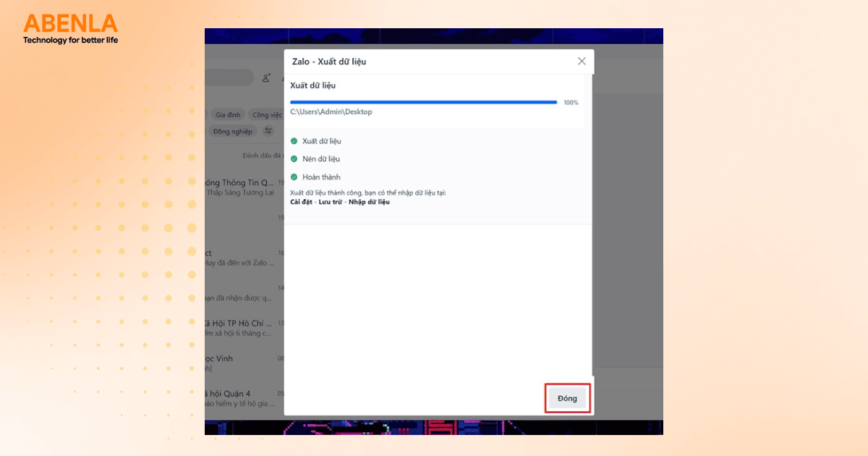Viewport: 868px width, 456px height.
Task: Click the 100% progress value
Action: (571, 102)
